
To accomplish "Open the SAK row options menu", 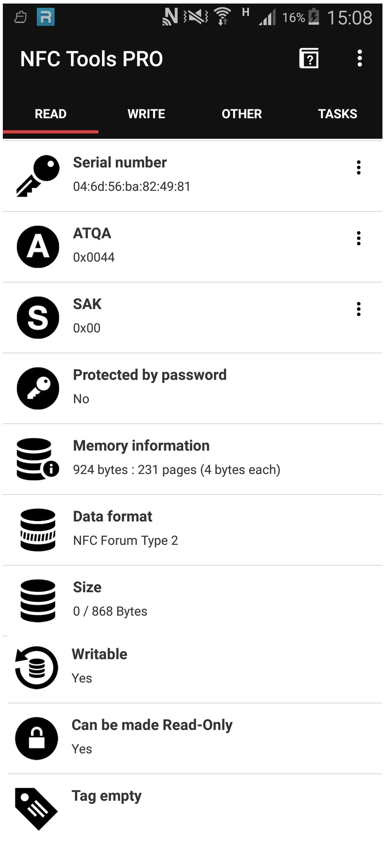I will pyautogui.click(x=359, y=309).
